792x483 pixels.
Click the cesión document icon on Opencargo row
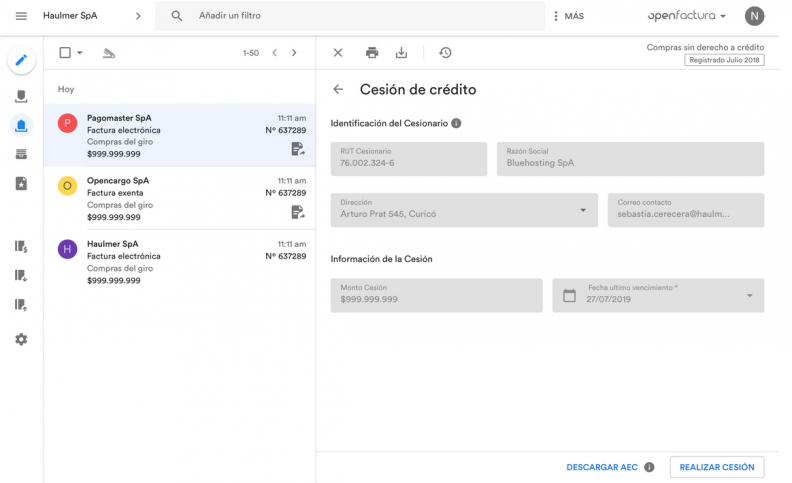(298, 212)
